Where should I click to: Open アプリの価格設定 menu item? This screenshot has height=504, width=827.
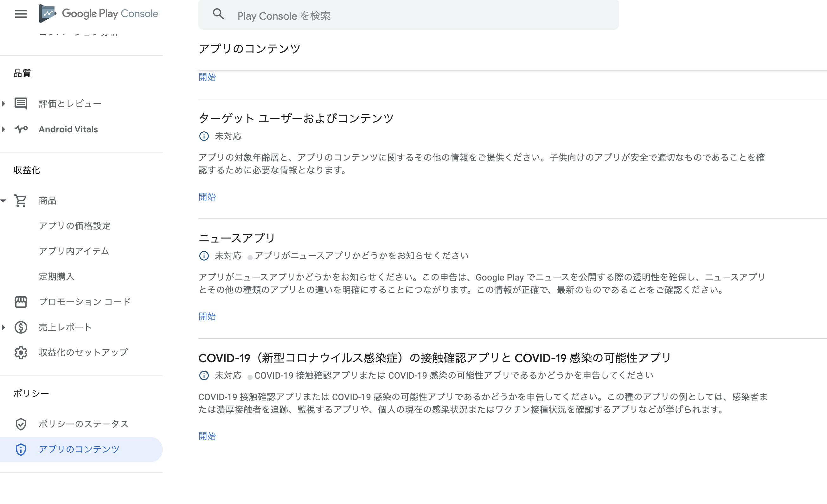(74, 226)
